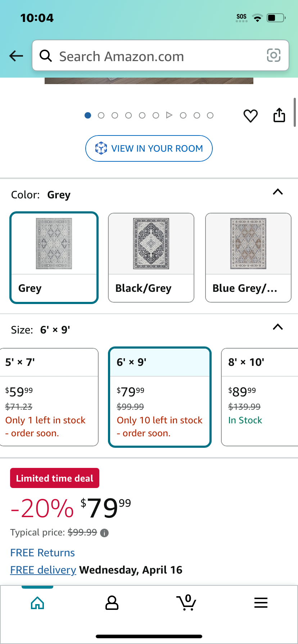The height and width of the screenshot is (644, 298).
Task: Tap the back arrow icon
Action: [16, 56]
